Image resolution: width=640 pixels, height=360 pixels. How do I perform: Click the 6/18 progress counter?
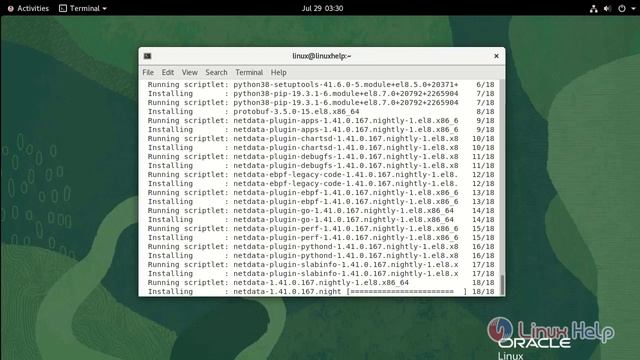pos(485,84)
